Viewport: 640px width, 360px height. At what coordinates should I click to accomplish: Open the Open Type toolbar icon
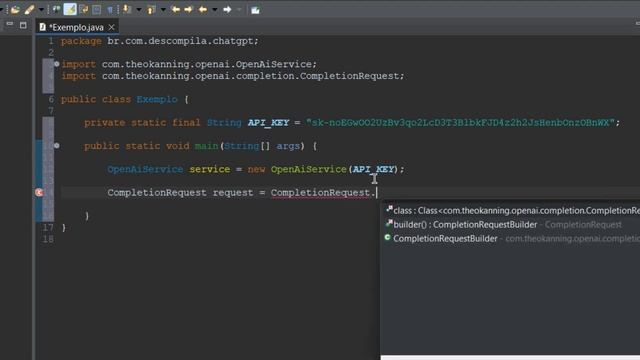click(16, 9)
